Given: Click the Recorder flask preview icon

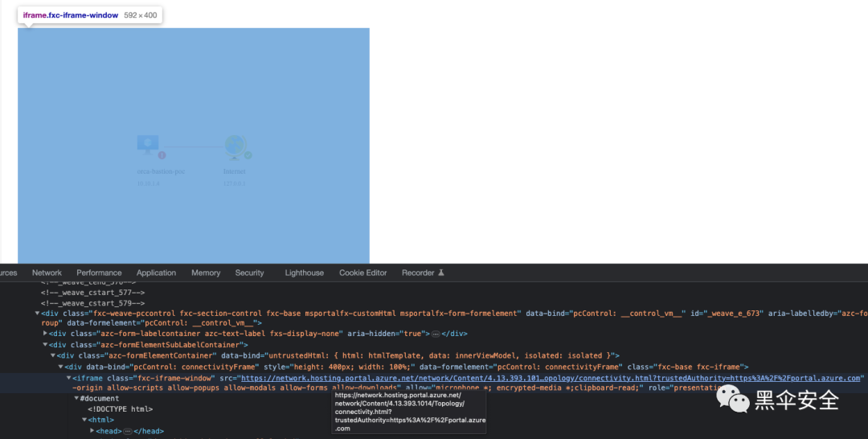Looking at the screenshot, I should (x=441, y=273).
